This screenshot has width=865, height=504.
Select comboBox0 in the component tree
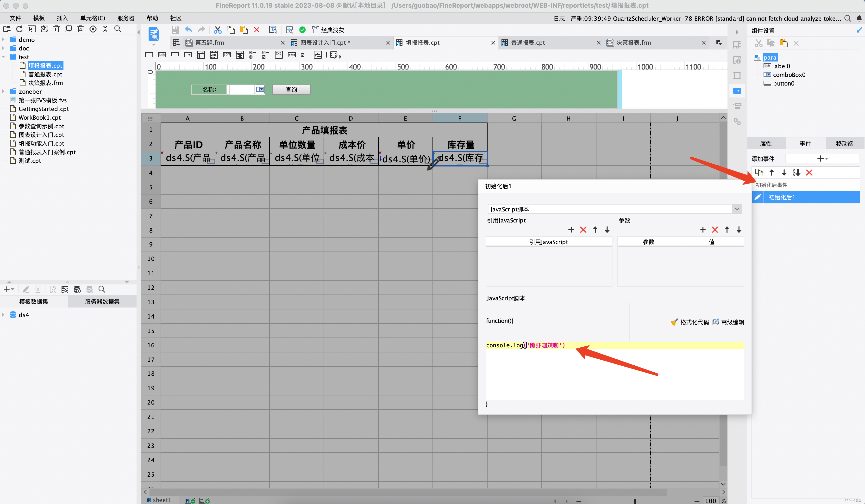789,74
